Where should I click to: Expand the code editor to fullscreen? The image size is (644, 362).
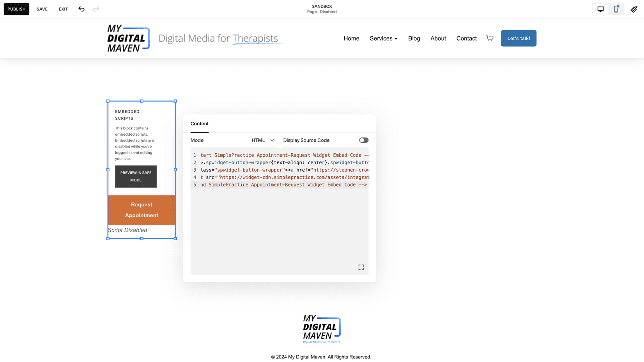click(x=361, y=267)
